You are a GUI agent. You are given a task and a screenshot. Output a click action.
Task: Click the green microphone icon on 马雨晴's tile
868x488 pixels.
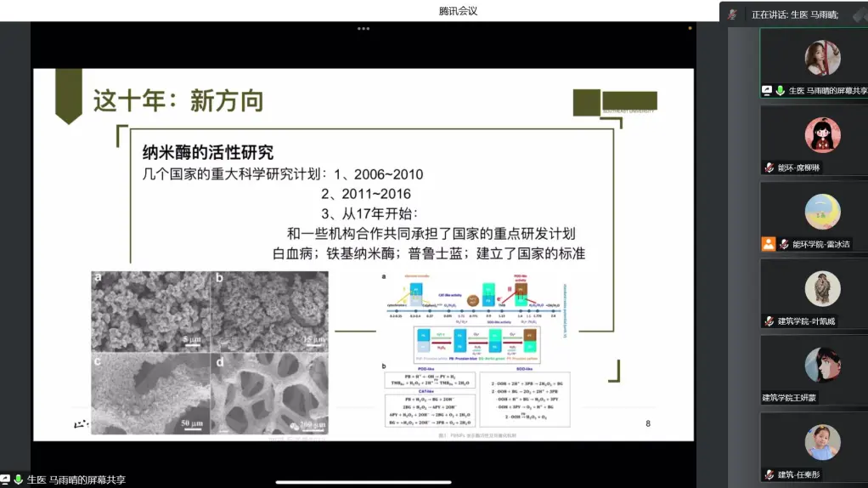pos(780,90)
